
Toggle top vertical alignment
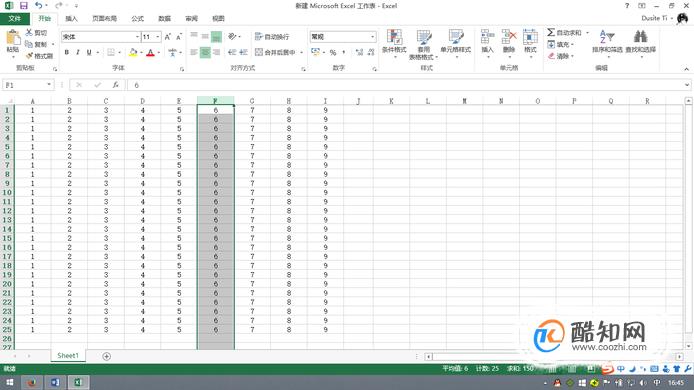click(x=194, y=36)
